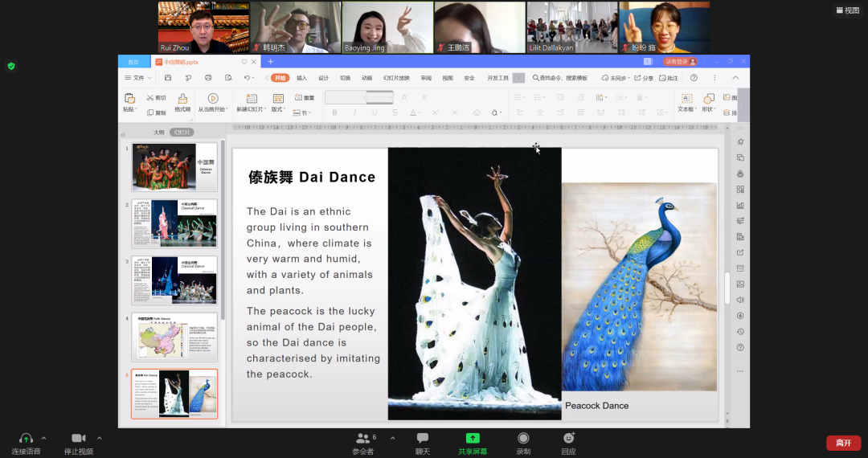The width and height of the screenshot is (868, 458).
Task: Click the reset (重置) slide button
Action: tap(305, 97)
